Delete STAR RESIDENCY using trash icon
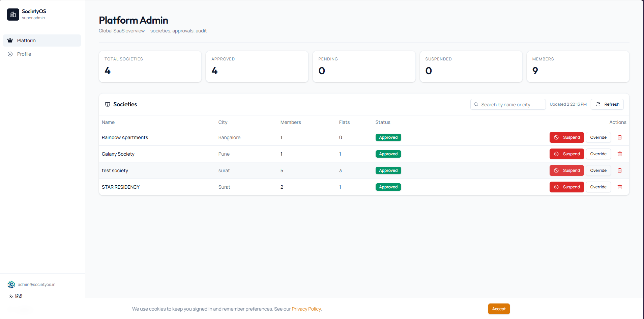644x319 pixels. tap(620, 187)
